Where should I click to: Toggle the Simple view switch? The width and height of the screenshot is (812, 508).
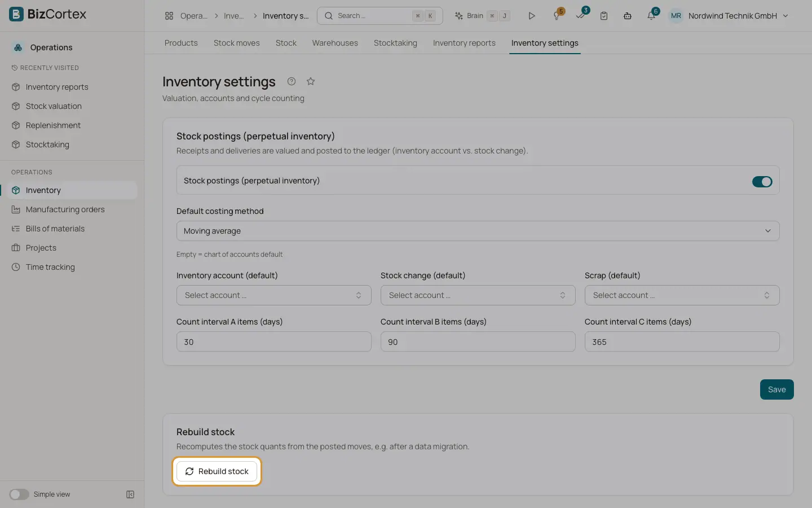tap(19, 494)
